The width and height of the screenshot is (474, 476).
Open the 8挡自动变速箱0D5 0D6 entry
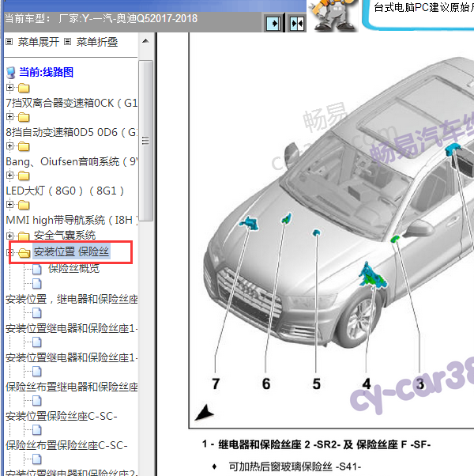[x=72, y=132]
